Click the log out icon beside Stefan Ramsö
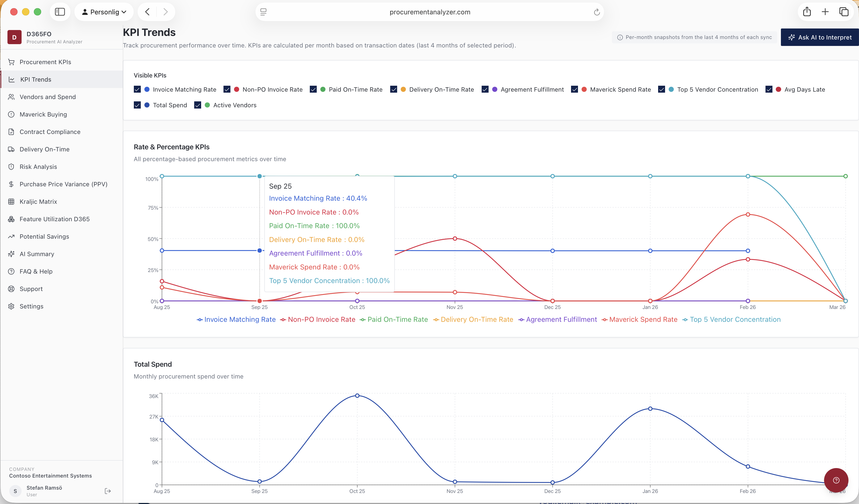859x504 pixels. point(108,491)
